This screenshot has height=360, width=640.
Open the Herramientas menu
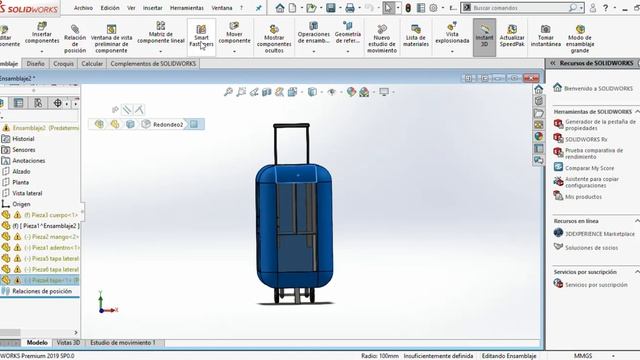tap(187, 8)
